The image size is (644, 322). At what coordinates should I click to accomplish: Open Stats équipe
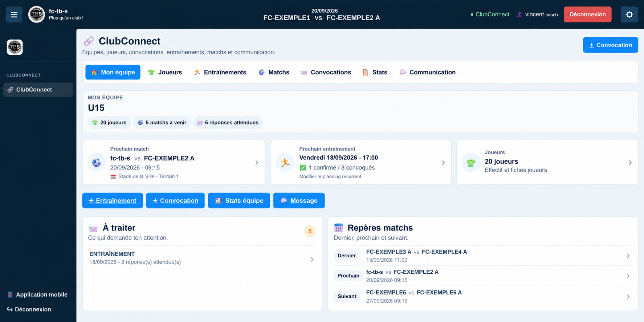pyautogui.click(x=239, y=201)
